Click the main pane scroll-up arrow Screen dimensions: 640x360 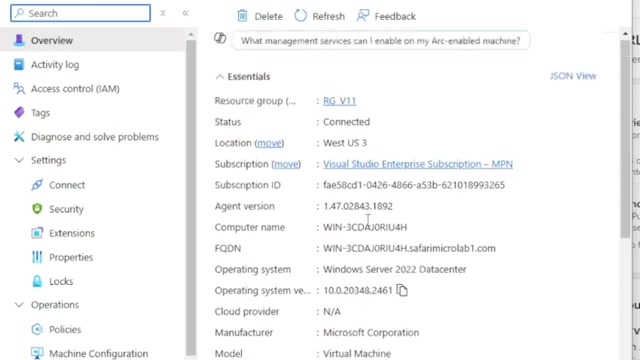tap(625, 34)
